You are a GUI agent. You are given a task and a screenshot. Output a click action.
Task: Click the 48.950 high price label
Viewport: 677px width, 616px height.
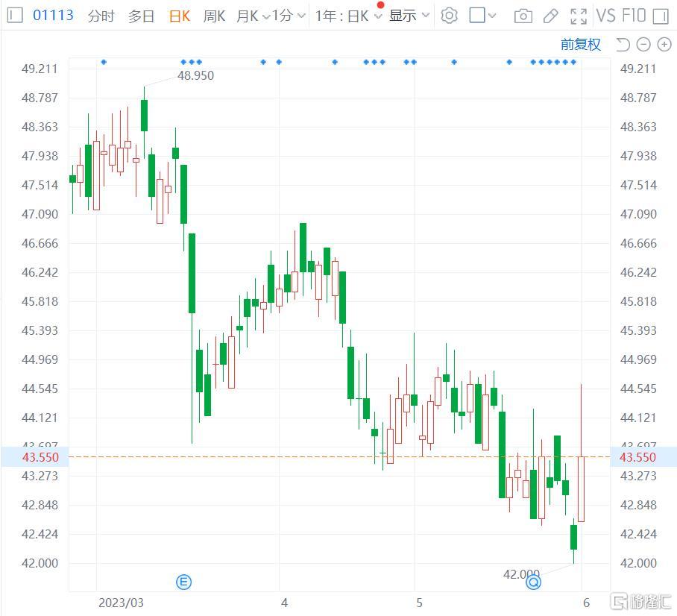coord(195,75)
